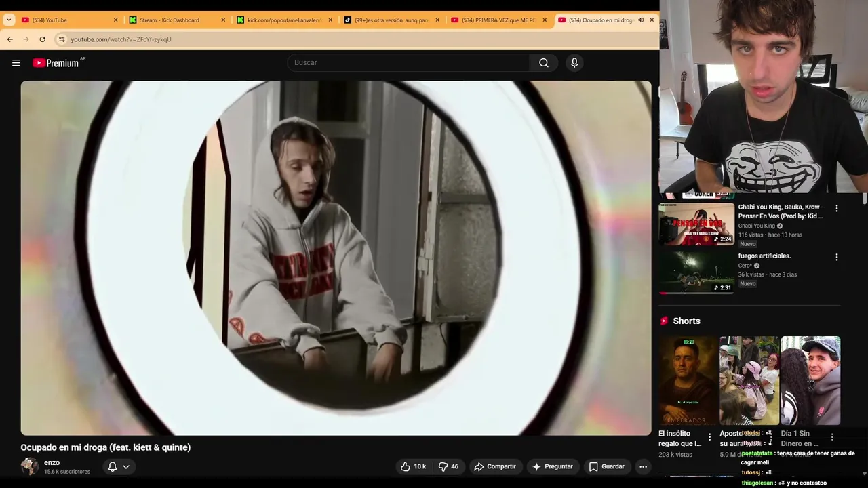This screenshot has height=488, width=868.
Task: Open Pensar En Vos video thumbnail
Action: click(696, 224)
